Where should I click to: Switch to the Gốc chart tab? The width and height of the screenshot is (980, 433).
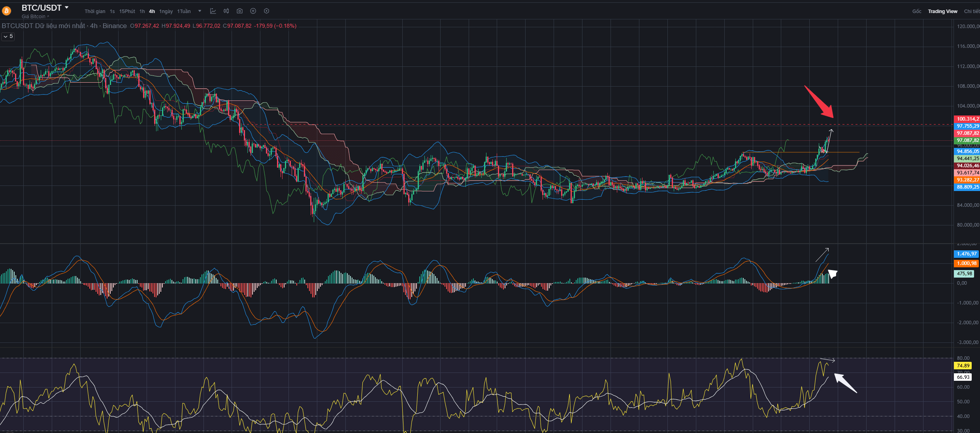916,11
